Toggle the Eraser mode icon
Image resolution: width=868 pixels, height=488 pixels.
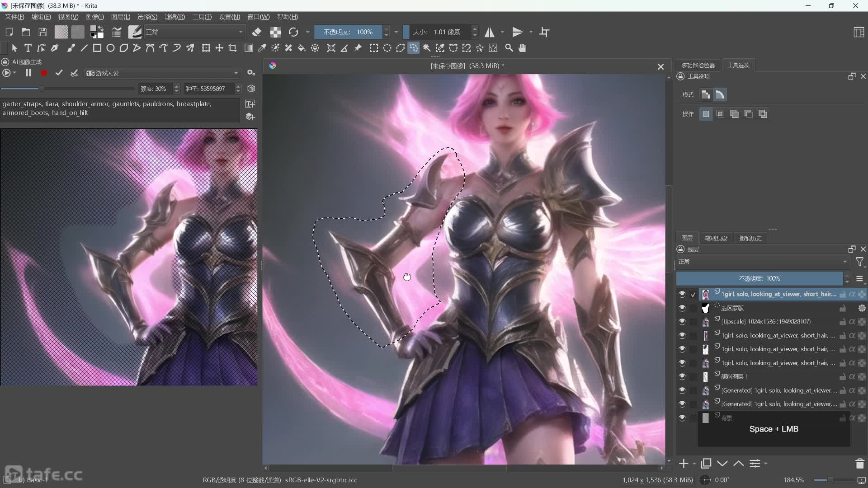point(257,32)
